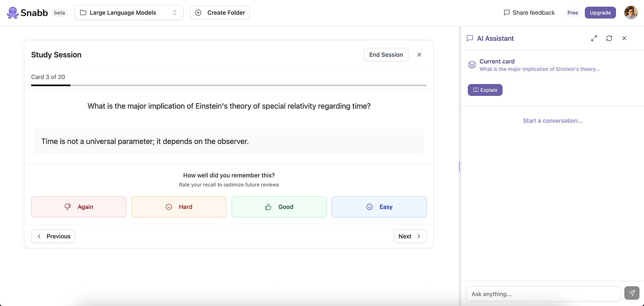Click the Current card stack icon
The height and width of the screenshot is (306, 644).
tap(472, 65)
